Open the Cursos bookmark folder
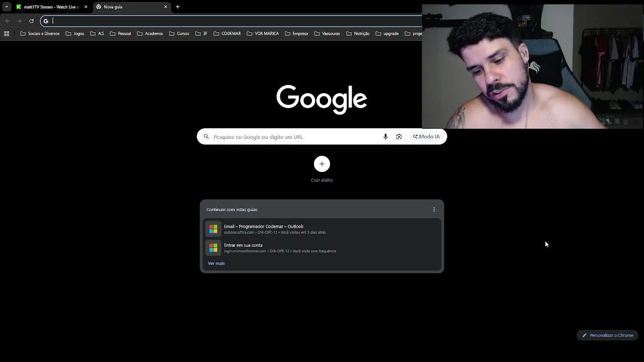 coord(179,34)
